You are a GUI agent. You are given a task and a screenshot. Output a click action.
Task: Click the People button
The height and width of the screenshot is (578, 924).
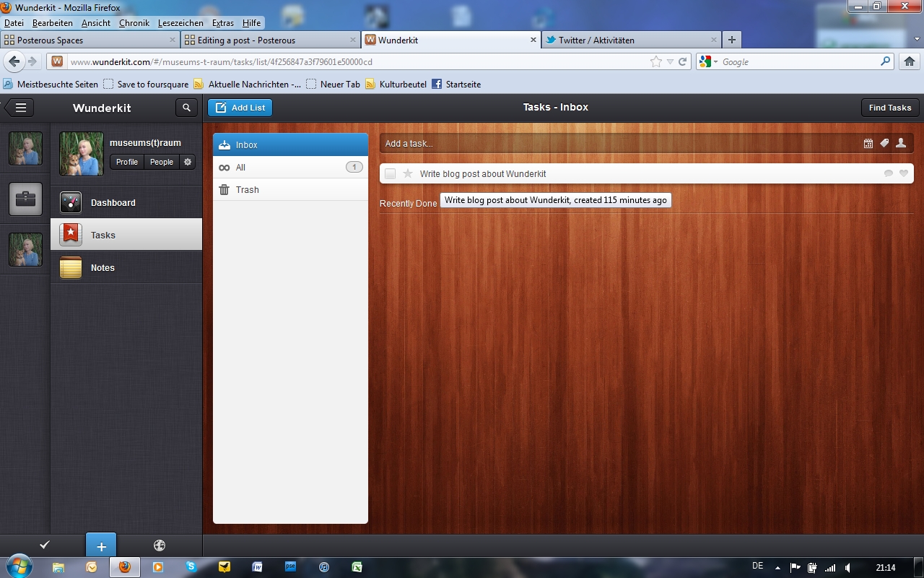tap(162, 162)
